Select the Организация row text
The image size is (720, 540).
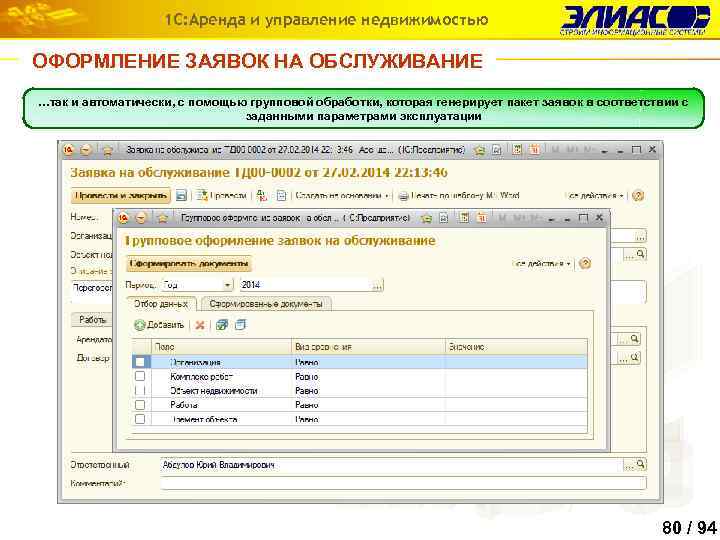[x=195, y=362]
